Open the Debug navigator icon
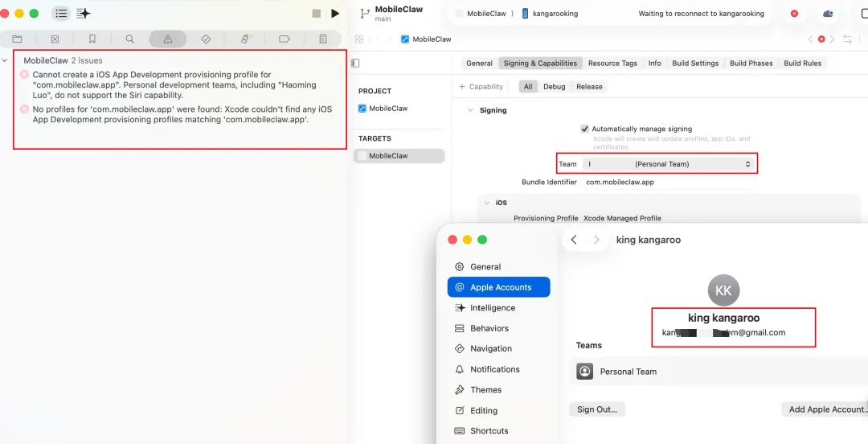 (247, 39)
